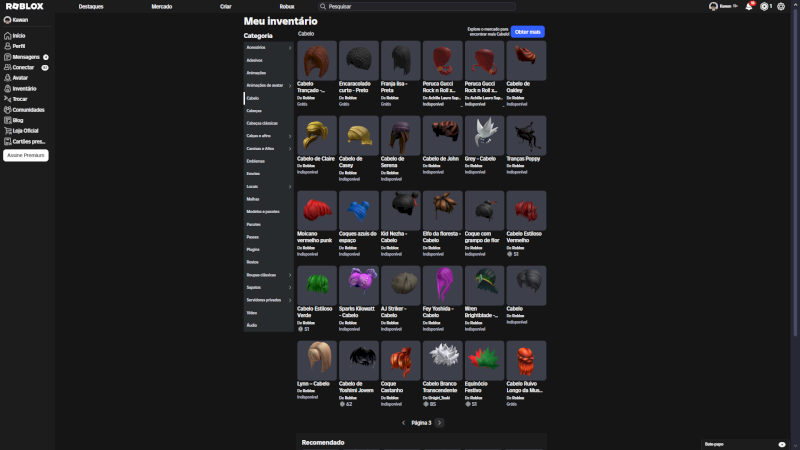Go to Início in the sidebar
Screen dimensions: 800x450
[x=19, y=35]
